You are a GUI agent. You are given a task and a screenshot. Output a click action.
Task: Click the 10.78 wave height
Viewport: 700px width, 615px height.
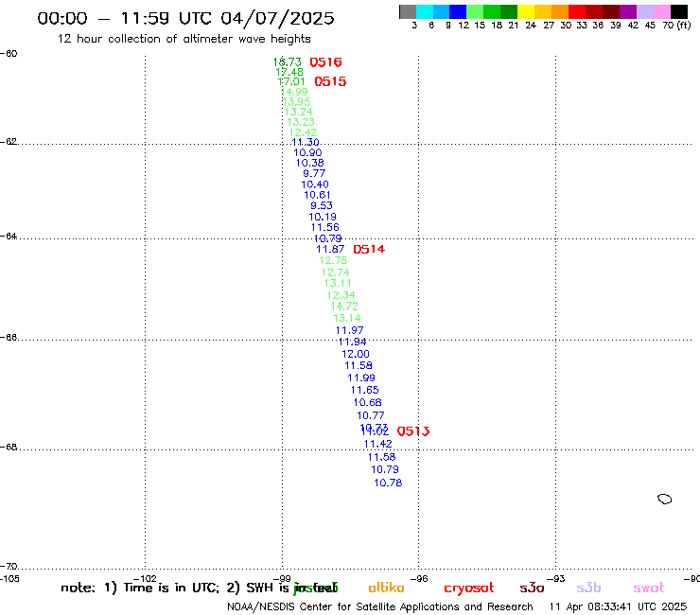click(388, 483)
